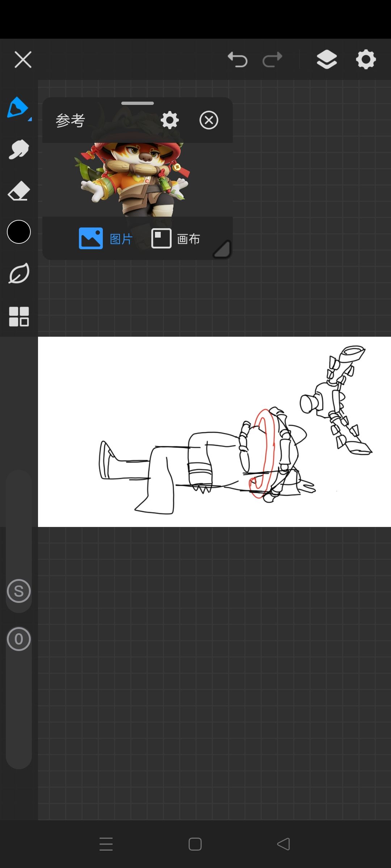Viewport: 391px width, 868px height.
Task: Switch reference to 画布 tab
Action: (x=176, y=238)
